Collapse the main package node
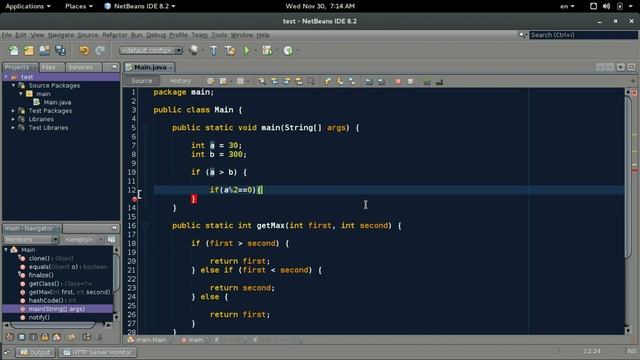 click(x=21, y=94)
